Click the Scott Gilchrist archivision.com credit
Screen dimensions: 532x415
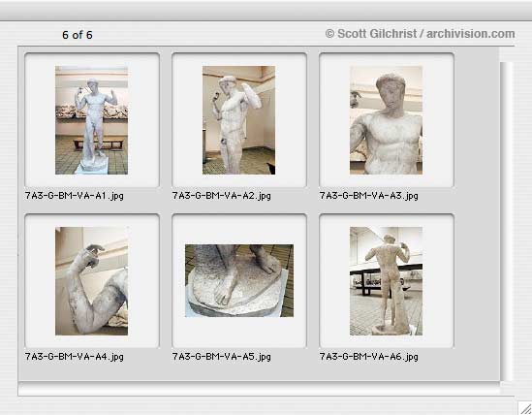click(x=420, y=34)
